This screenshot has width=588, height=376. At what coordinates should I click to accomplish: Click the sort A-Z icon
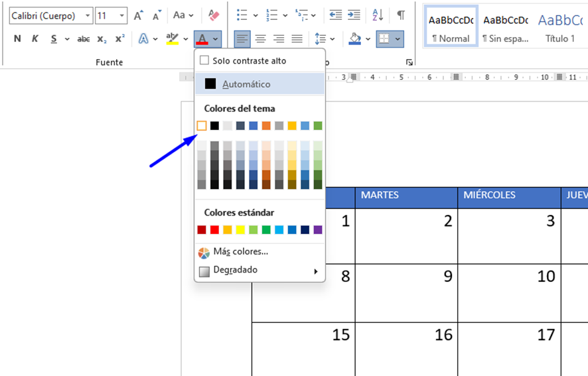point(378,15)
